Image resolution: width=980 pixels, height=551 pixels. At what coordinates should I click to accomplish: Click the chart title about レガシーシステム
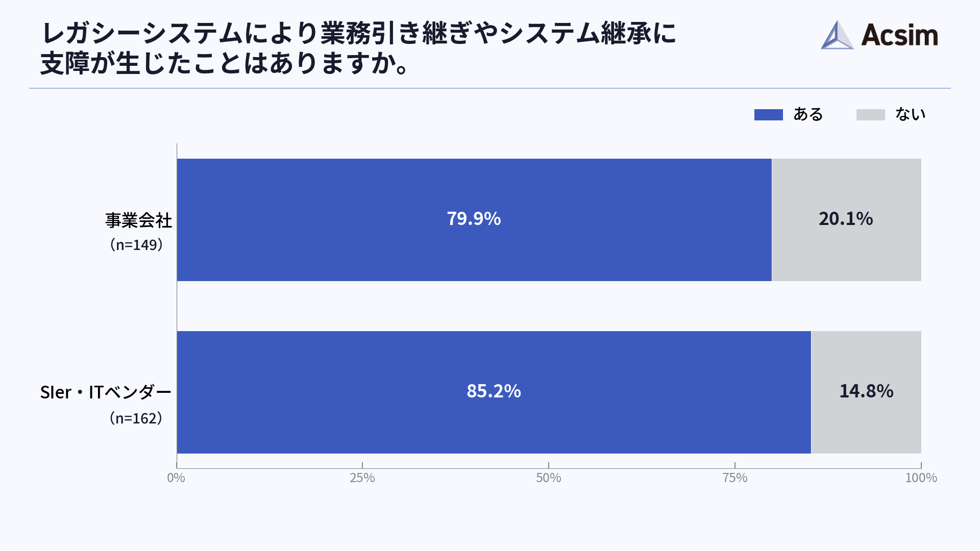(x=357, y=48)
